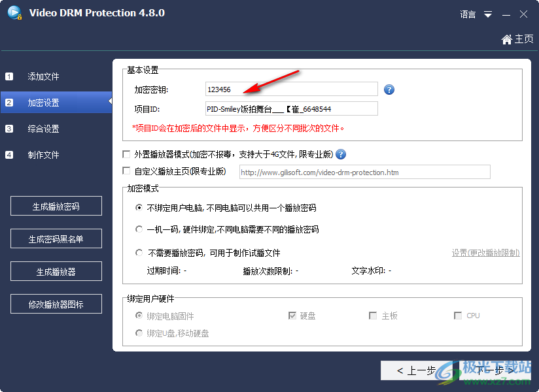Open 设置(更改播放限制) link

pos(485,253)
